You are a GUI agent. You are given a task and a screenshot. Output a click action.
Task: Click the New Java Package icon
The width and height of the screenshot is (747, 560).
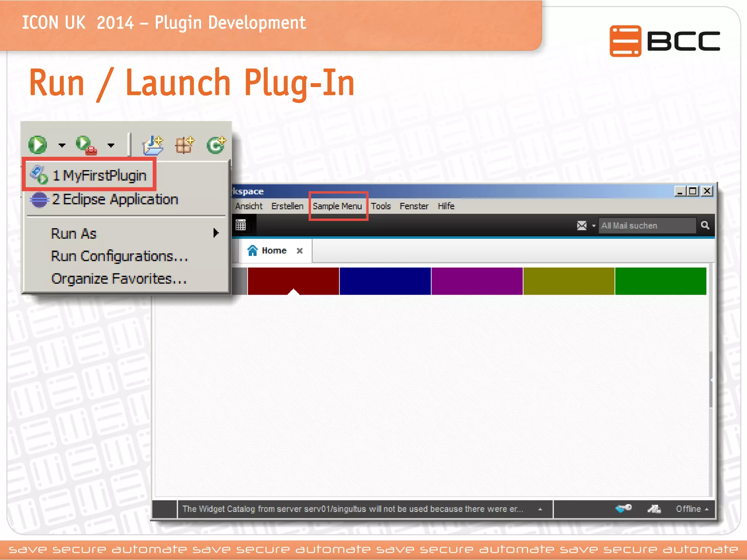tap(185, 145)
